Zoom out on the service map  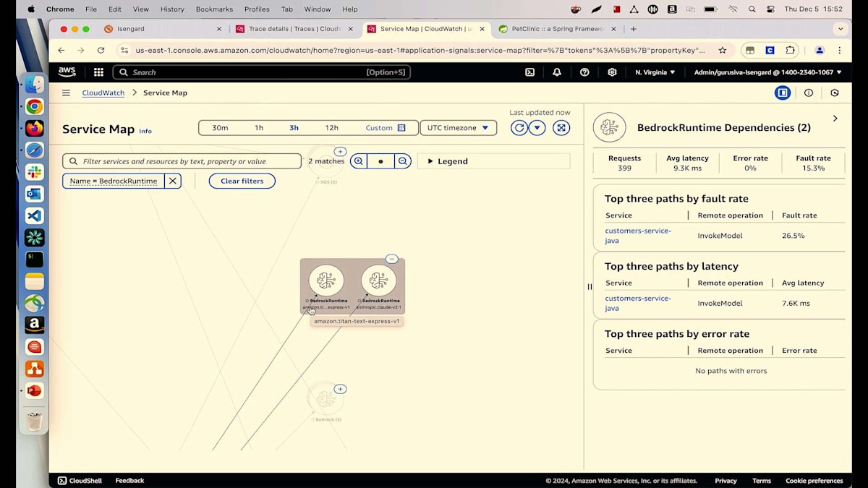pos(403,161)
